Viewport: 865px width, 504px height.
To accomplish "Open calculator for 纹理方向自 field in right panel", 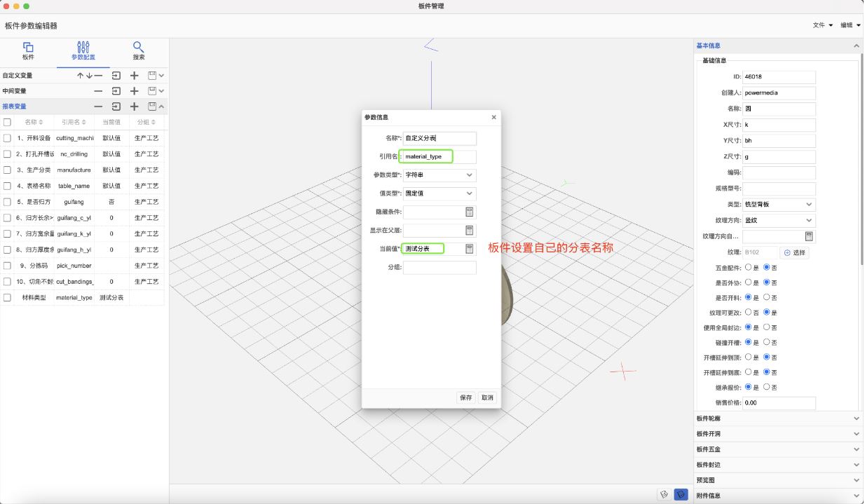I will [x=809, y=237].
